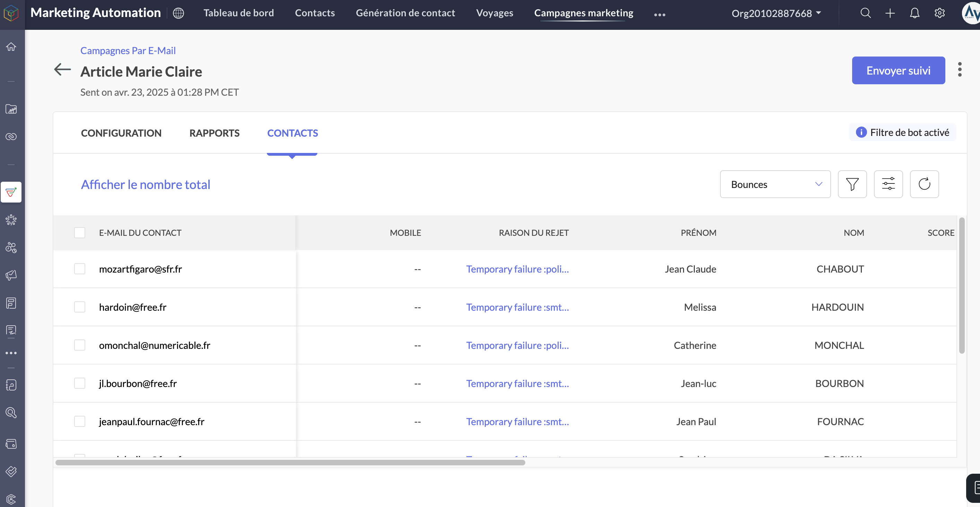The image size is (980, 507).
Task: Toggle the select-all header checkbox
Action: pos(79,233)
